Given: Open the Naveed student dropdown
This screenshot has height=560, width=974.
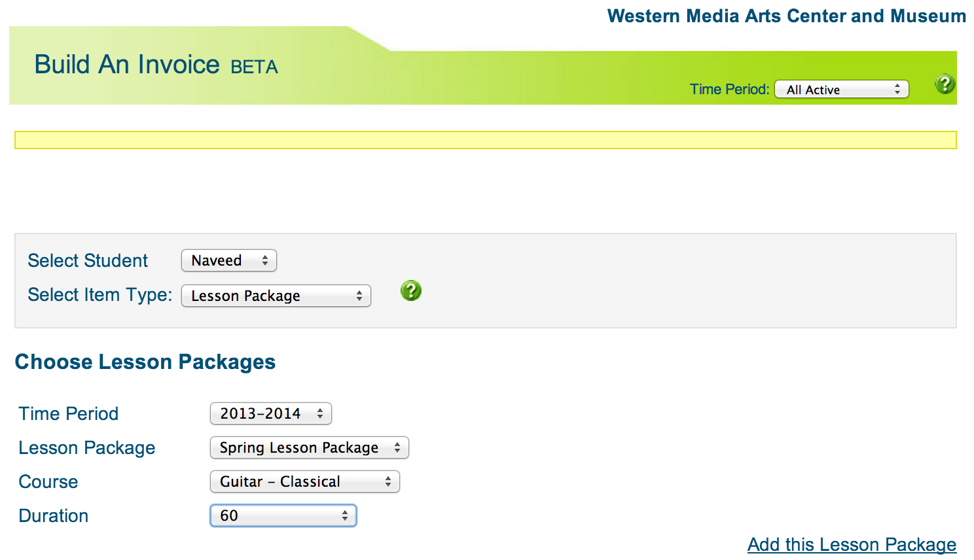Looking at the screenshot, I should pyautogui.click(x=229, y=260).
